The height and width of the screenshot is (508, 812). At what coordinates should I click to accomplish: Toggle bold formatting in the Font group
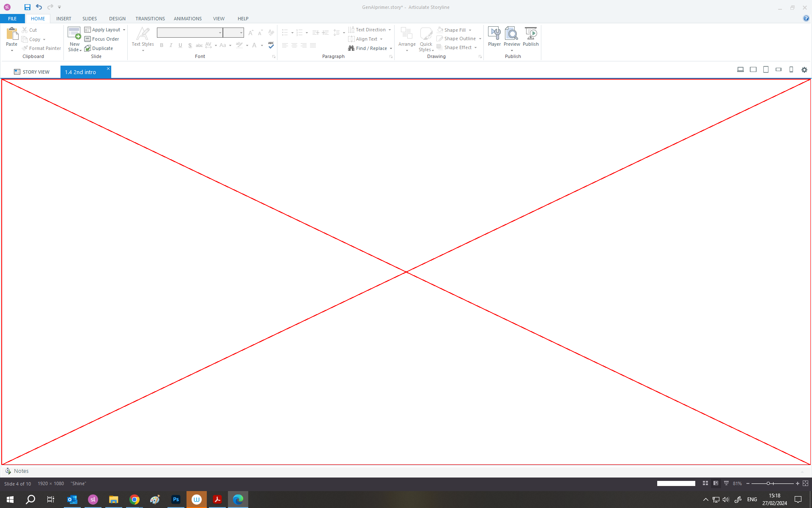(161, 45)
